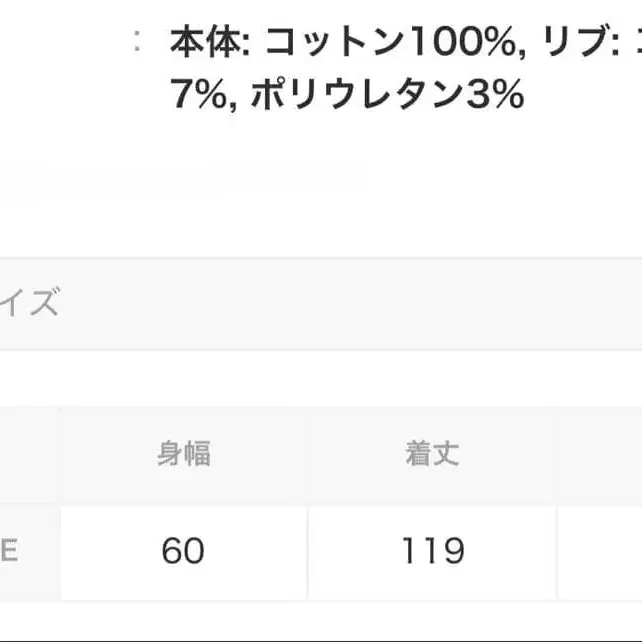Click the 着丈 column header

(432, 454)
